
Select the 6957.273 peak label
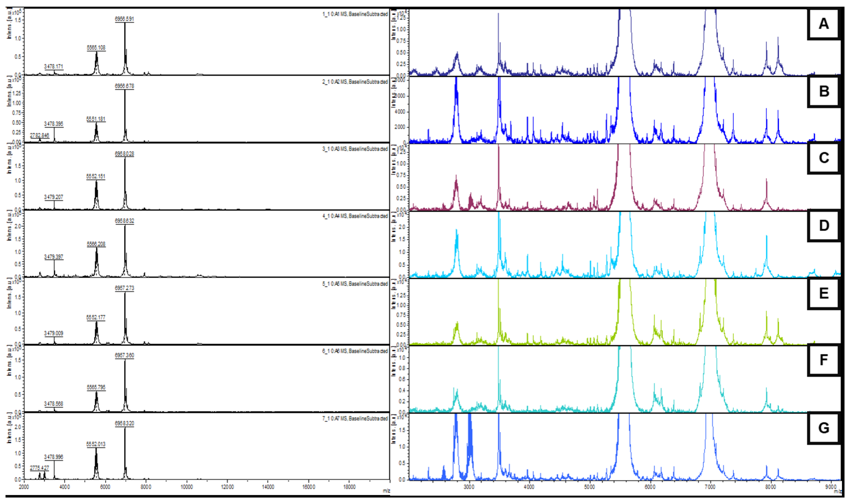point(124,288)
